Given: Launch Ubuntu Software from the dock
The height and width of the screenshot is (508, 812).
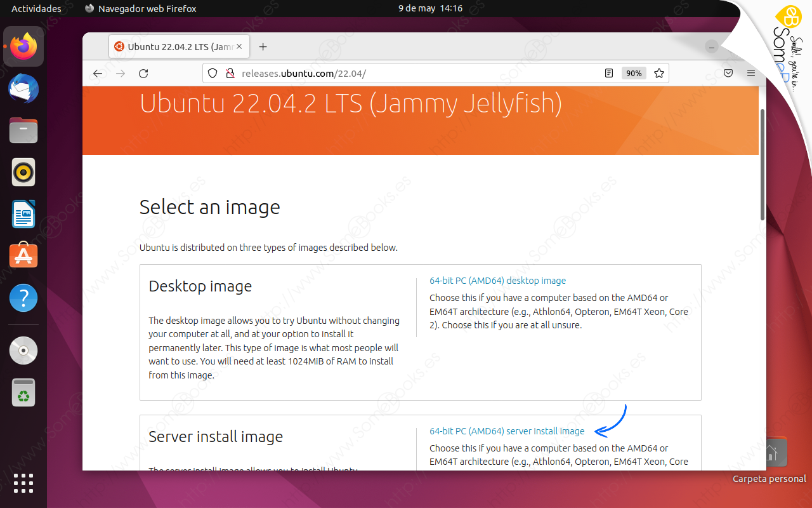Looking at the screenshot, I should pos(23,255).
